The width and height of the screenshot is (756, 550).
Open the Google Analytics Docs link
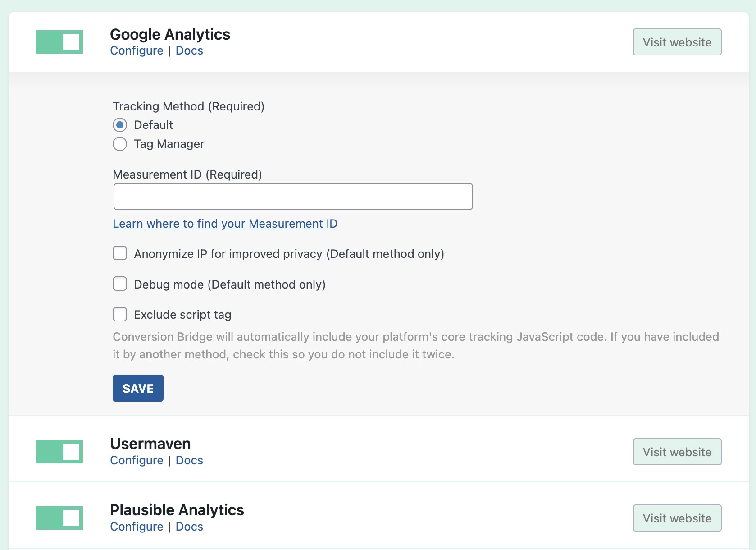[x=189, y=50]
